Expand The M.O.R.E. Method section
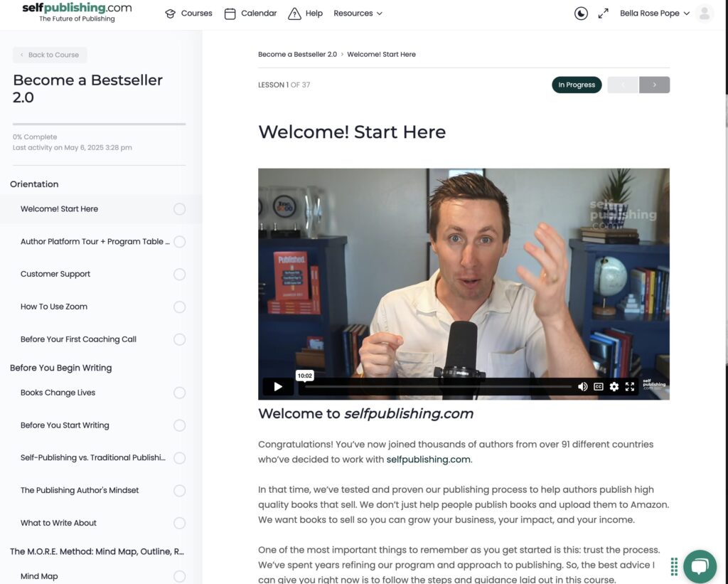 coord(97,551)
